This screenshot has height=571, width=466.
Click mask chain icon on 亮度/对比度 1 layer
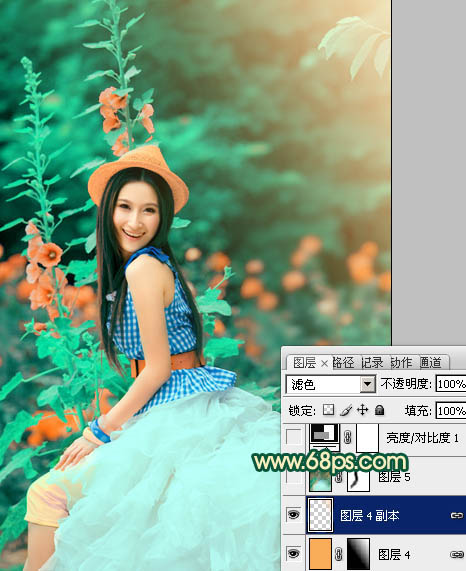pyautogui.click(x=348, y=436)
